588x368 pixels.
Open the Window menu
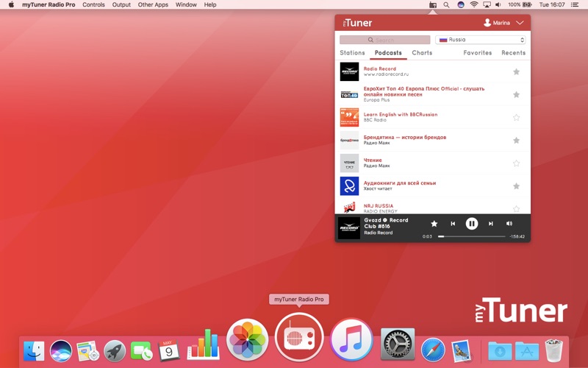coord(186,4)
